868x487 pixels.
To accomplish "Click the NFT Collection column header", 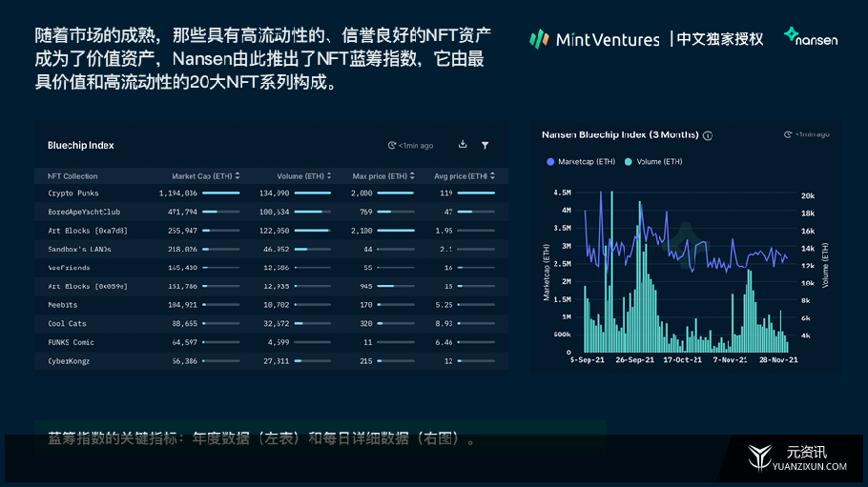I will [72, 176].
